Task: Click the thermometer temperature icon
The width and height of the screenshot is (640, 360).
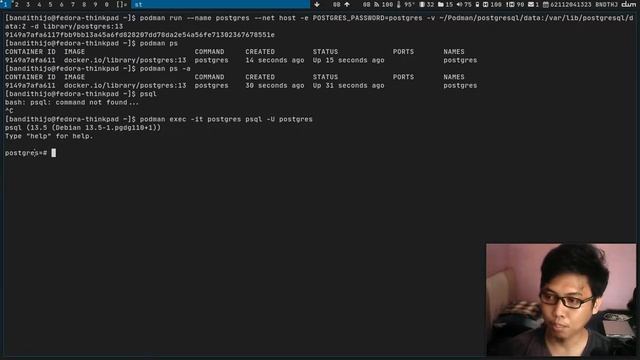Action: pos(399,4)
